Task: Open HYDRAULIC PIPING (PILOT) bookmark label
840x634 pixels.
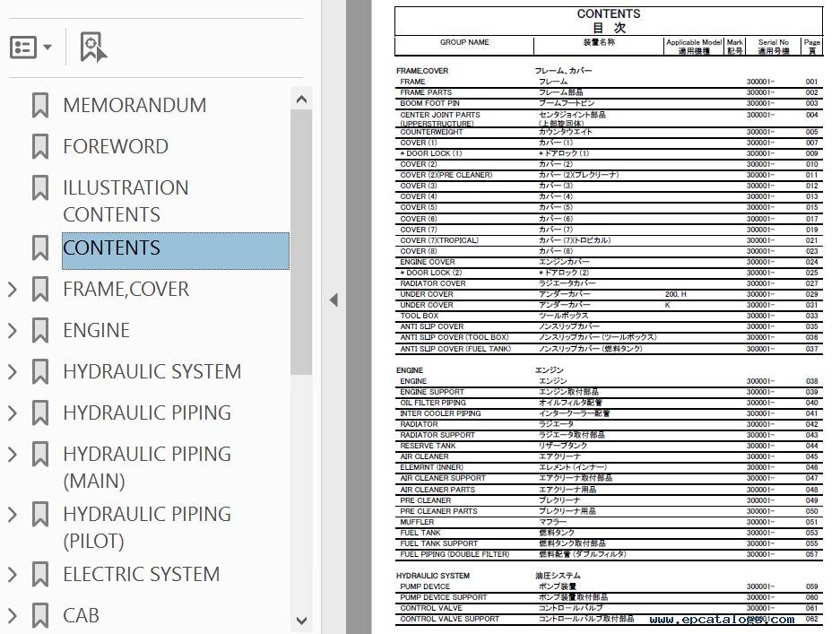Action: coord(147,527)
